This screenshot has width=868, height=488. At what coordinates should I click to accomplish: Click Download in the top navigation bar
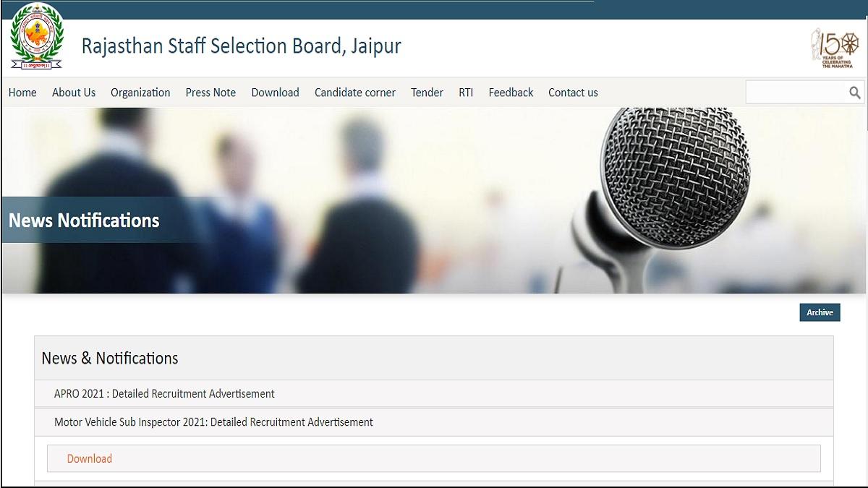[275, 93]
